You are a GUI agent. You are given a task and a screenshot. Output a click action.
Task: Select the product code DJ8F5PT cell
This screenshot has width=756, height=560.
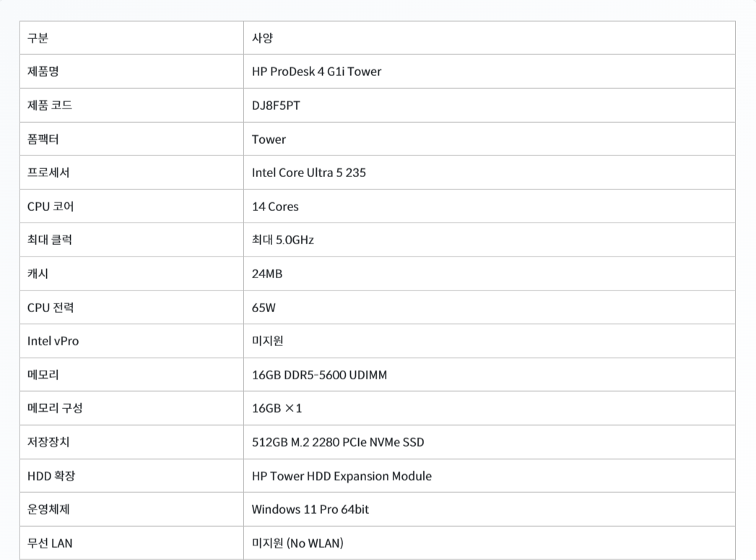tap(490, 105)
